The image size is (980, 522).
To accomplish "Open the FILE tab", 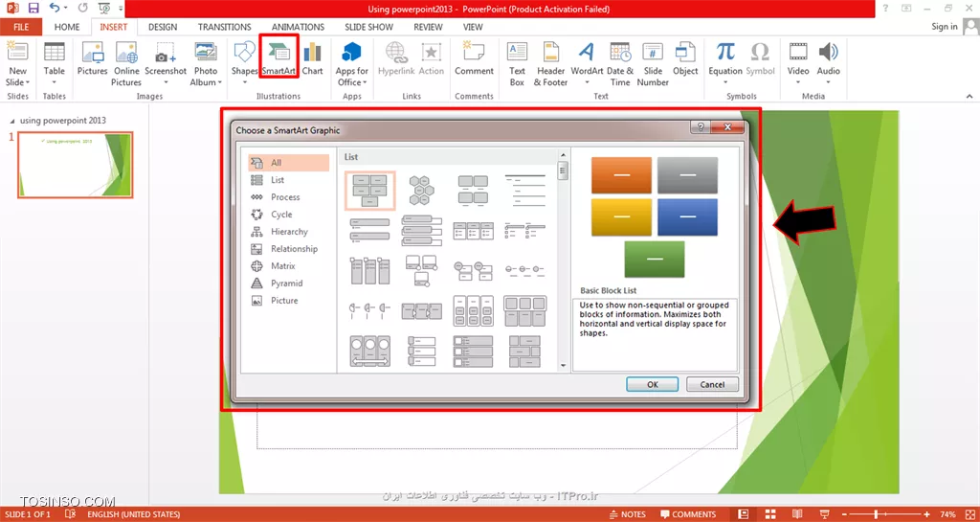I will point(21,27).
